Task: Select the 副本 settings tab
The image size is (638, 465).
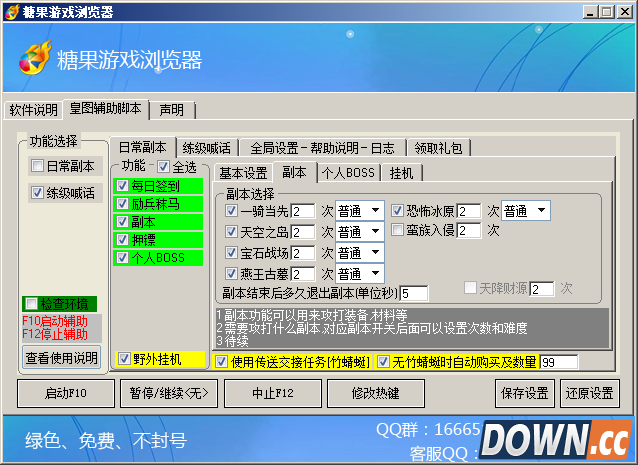Action: coord(294,172)
